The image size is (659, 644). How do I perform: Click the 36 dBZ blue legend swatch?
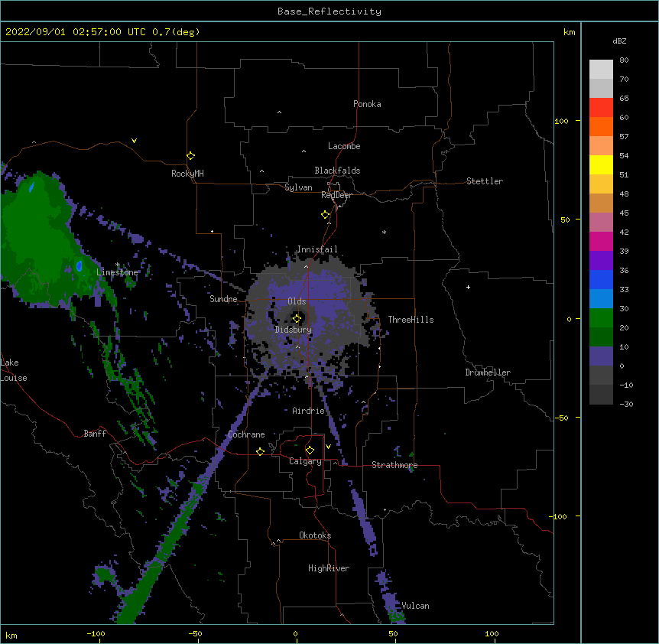coord(601,279)
